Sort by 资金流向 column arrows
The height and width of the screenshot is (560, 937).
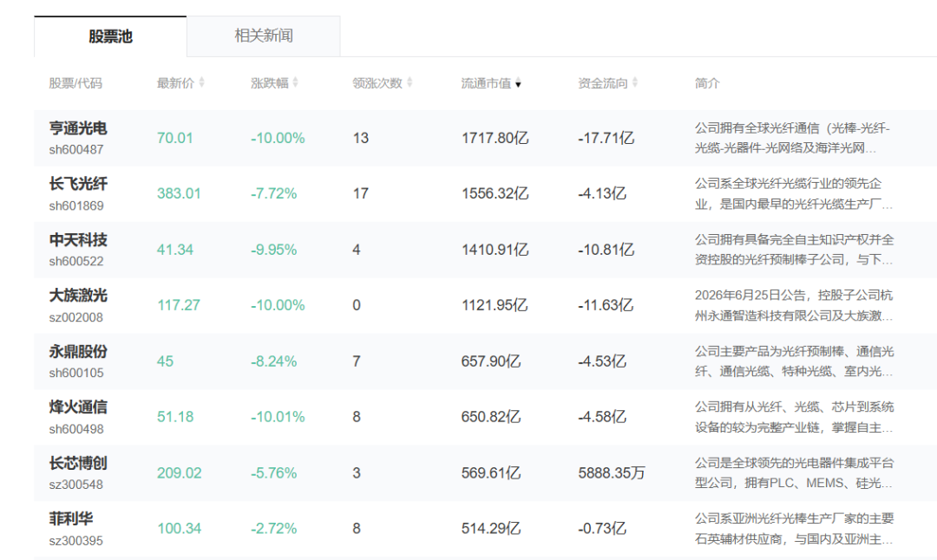click(x=634, y=82)
